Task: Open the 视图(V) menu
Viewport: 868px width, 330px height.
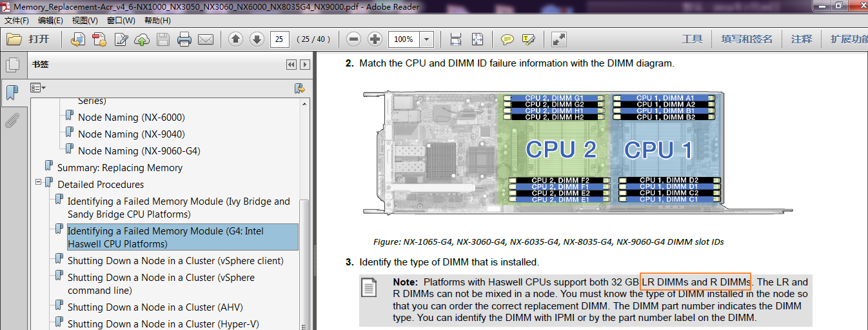Action: 85,21
